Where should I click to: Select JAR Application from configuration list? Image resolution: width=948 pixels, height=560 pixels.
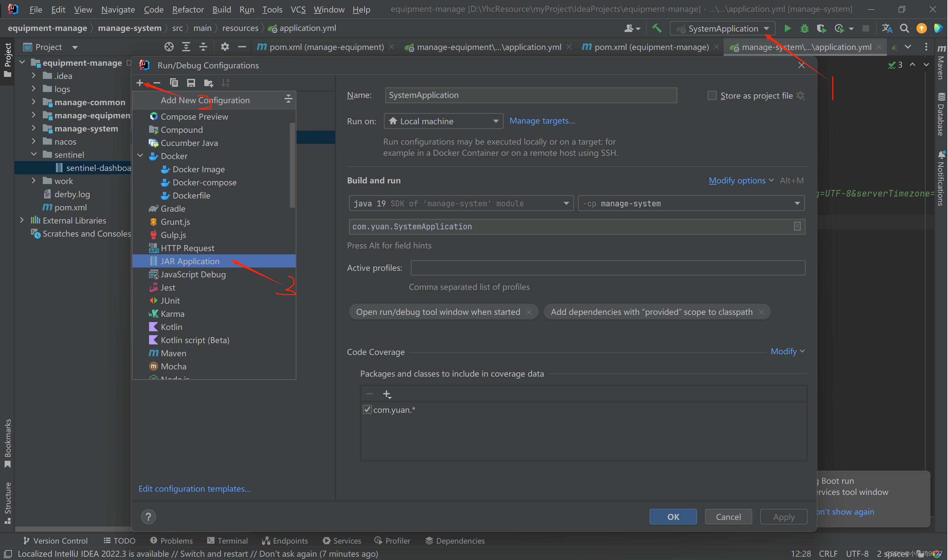point(190,261)
